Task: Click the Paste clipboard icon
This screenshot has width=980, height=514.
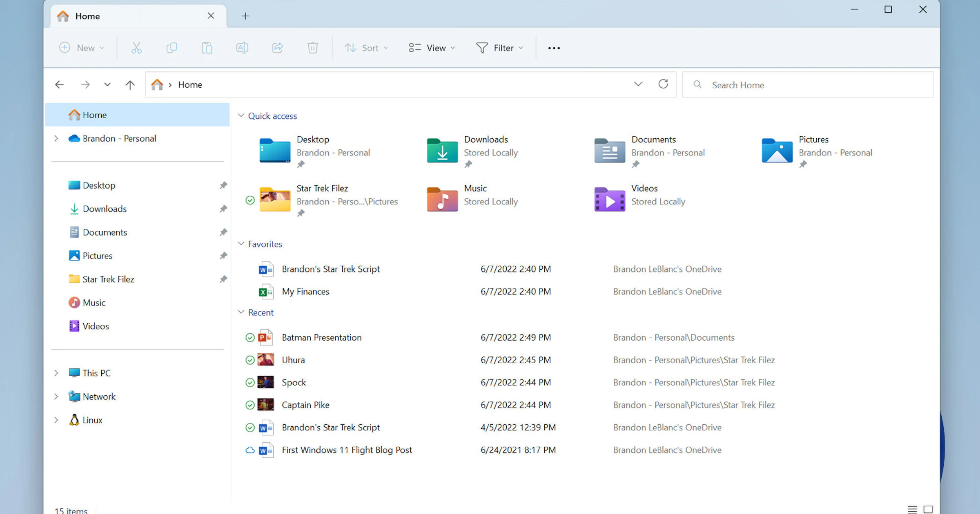Action: coord(207,48)
